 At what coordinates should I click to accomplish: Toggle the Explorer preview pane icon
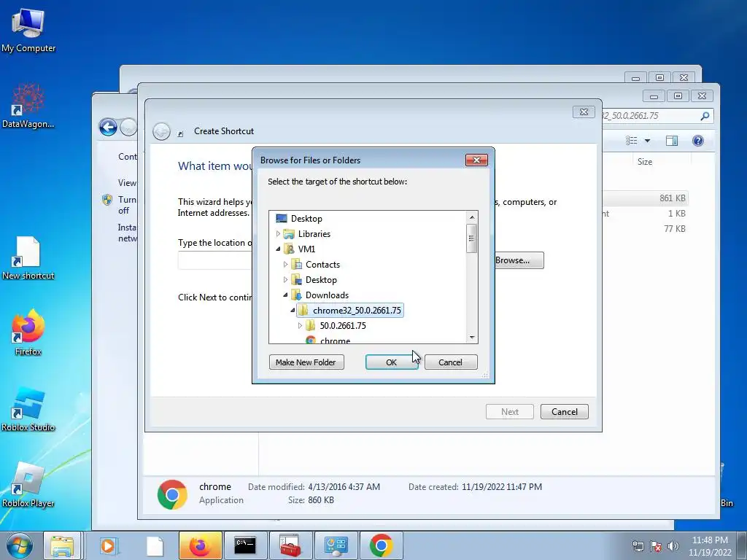(672, 141)
